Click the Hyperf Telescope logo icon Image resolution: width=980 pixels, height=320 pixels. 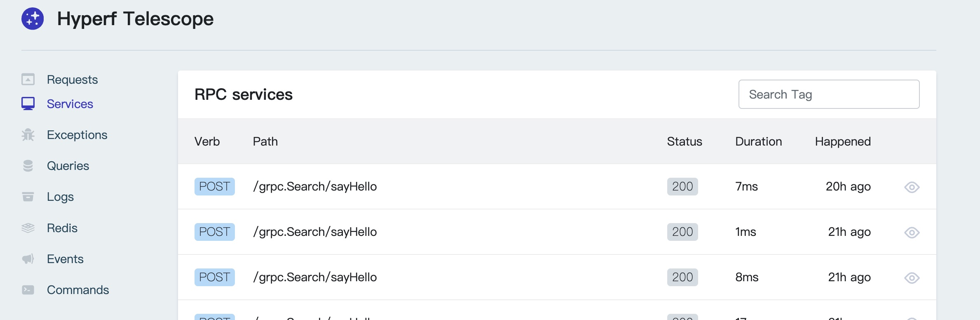point(33,19)
